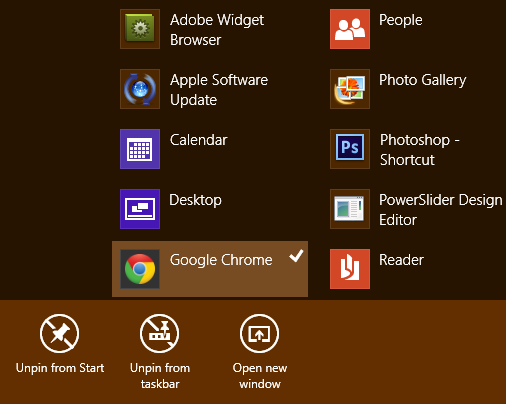Image resolution: width=506 pixels, height=404 pixels.
Task: Uncheck the Google Chrome selection checkmark
Action: 296,256
